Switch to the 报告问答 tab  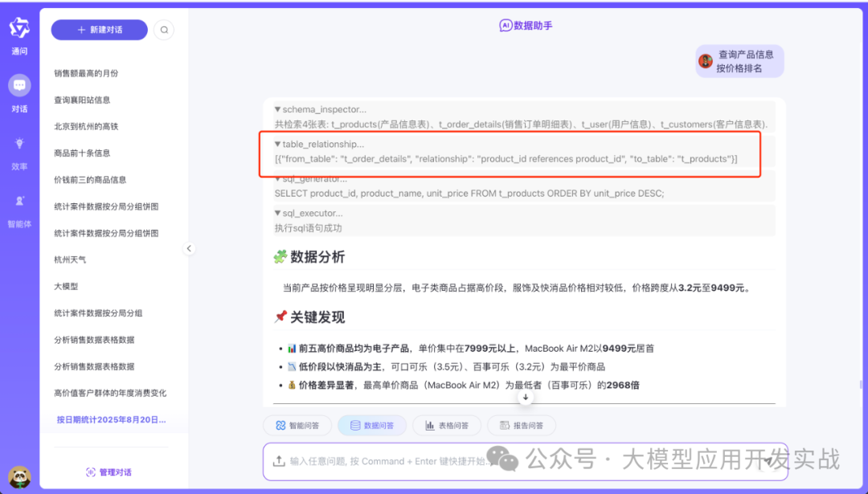(x=521, y=426)
